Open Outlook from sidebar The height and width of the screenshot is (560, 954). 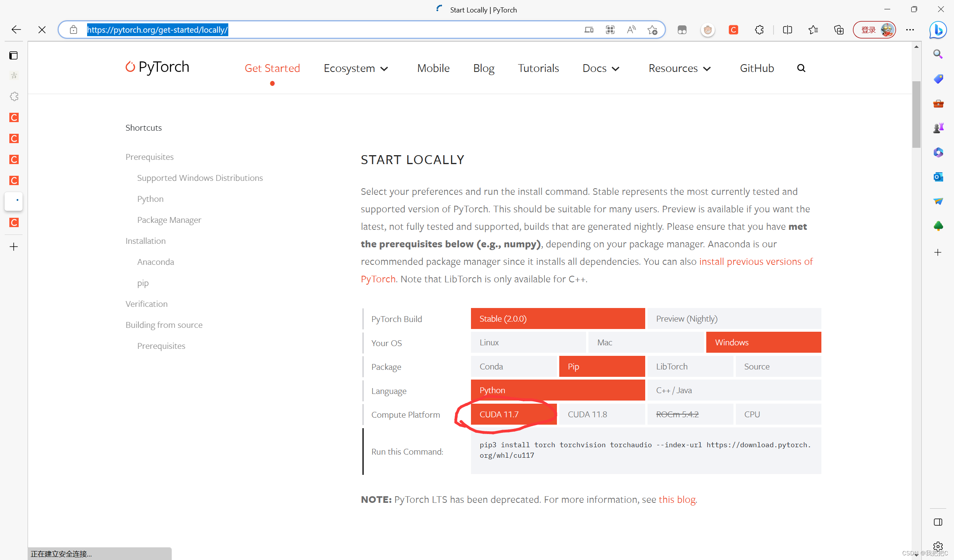click(x=938, y=177)
